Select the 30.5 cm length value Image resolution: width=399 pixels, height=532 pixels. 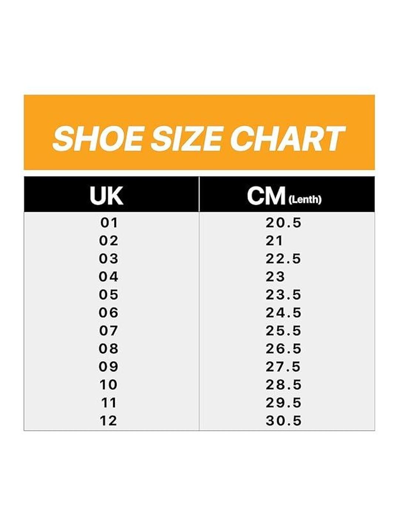284,421
